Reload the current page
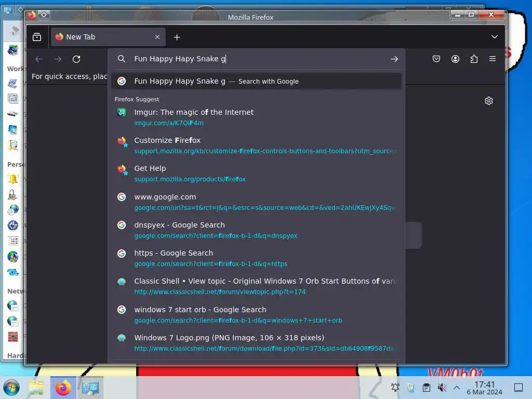This screenshot has height=399, width=532. pos(76,59)
